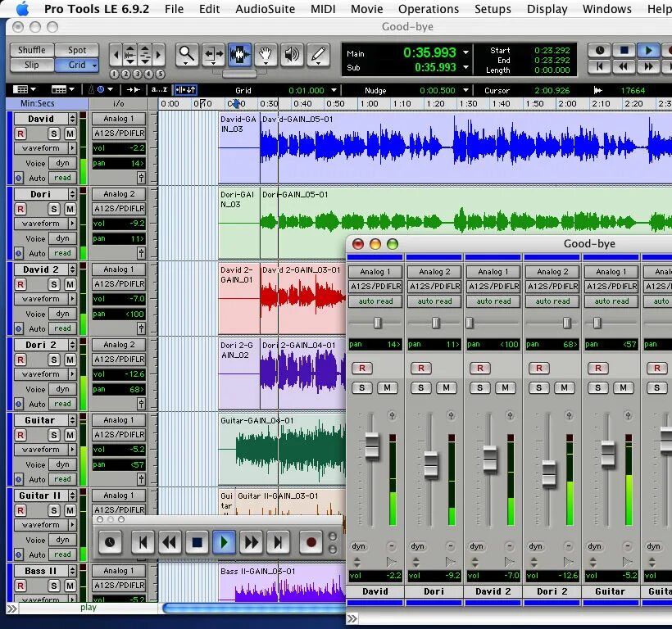
Task: Record-enable the David track
Action: [20, 134]
